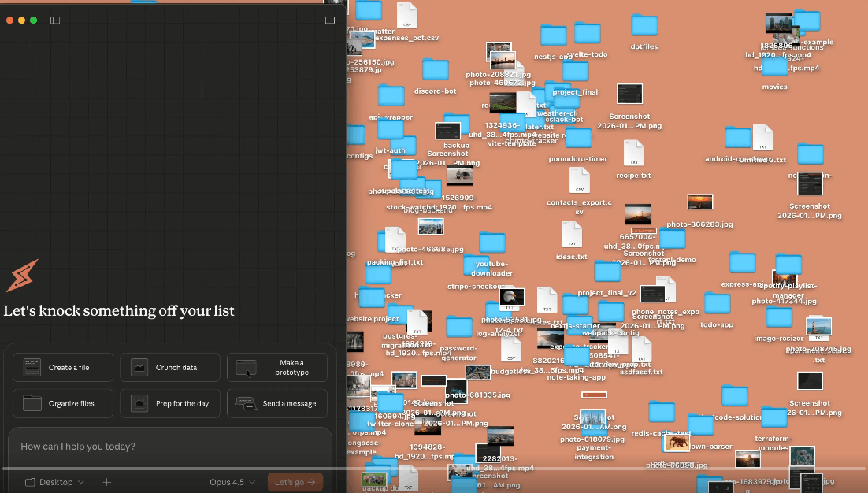Select the Make a prototype suggestion
868x493 pixels.
pos(276,368)
